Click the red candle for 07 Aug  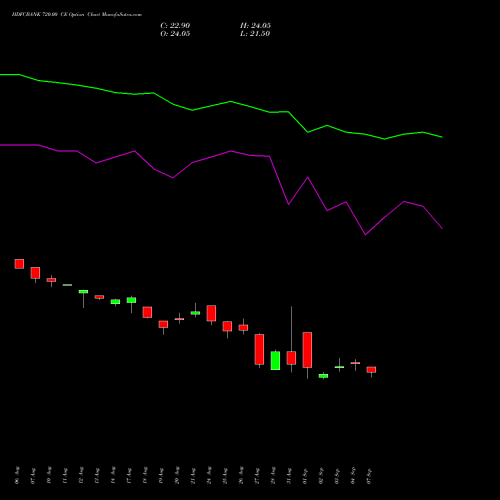(x=35, y=273)
